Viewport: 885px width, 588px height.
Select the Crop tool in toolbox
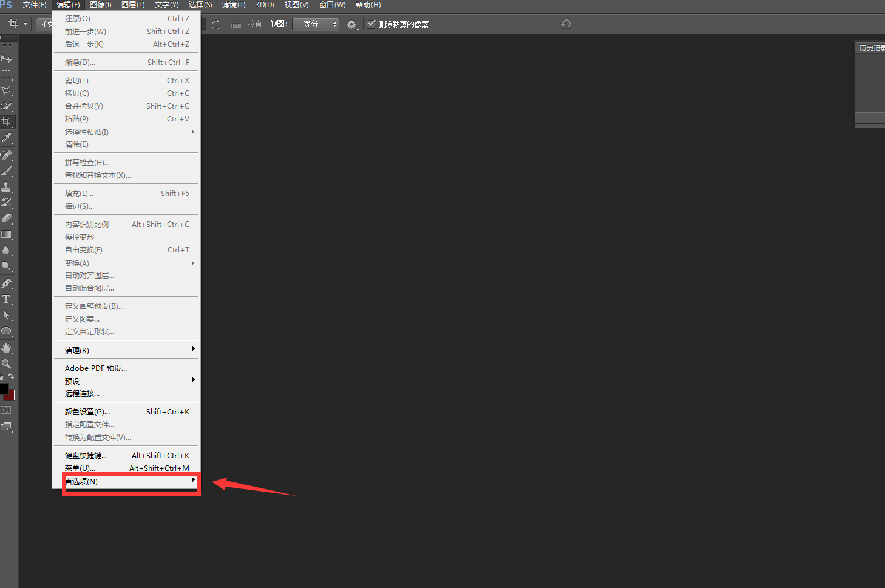point(7,122)
